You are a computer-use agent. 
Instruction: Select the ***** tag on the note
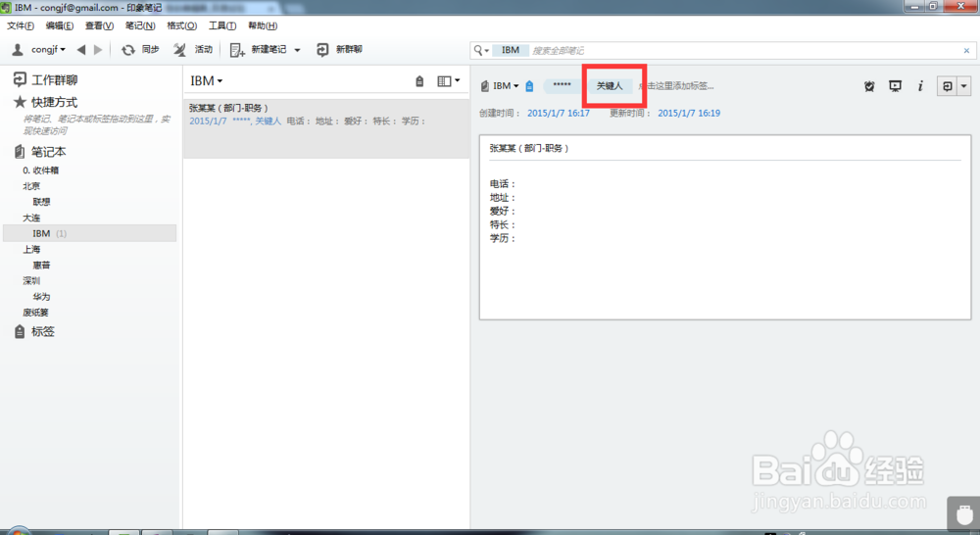tap(562, 85)
